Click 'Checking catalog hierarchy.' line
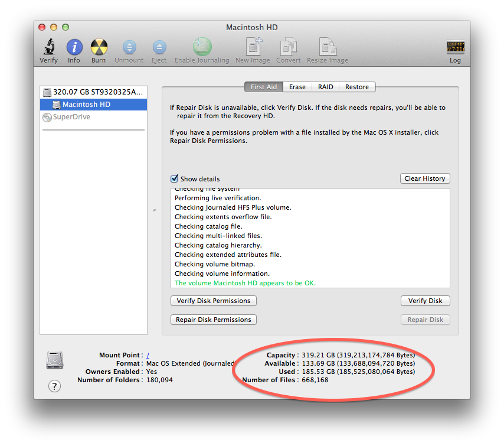Image resolution: width=504 pixels, height=446 pixels. 218,245
